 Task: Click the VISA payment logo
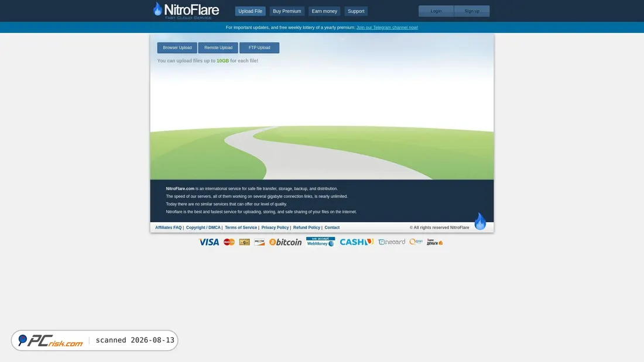(208, 242)
